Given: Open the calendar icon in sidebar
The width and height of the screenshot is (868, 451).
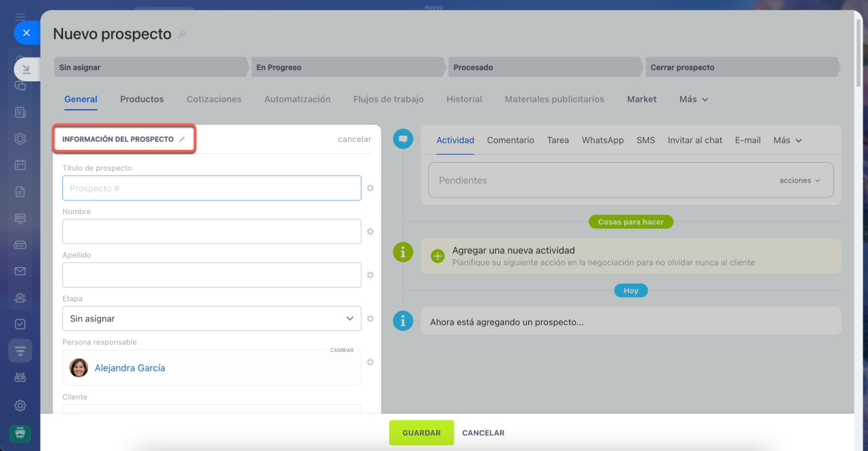Looking at the screenshot, I should 20,165.
